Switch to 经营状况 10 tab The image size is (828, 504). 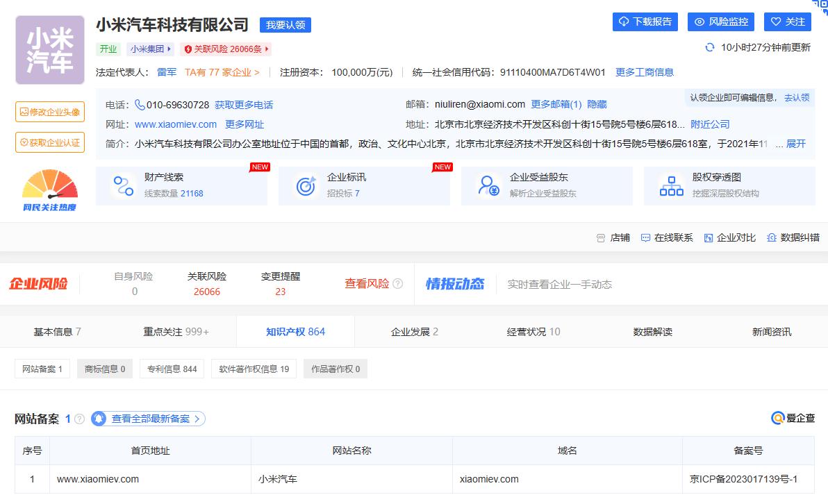[x=533, y=332]
